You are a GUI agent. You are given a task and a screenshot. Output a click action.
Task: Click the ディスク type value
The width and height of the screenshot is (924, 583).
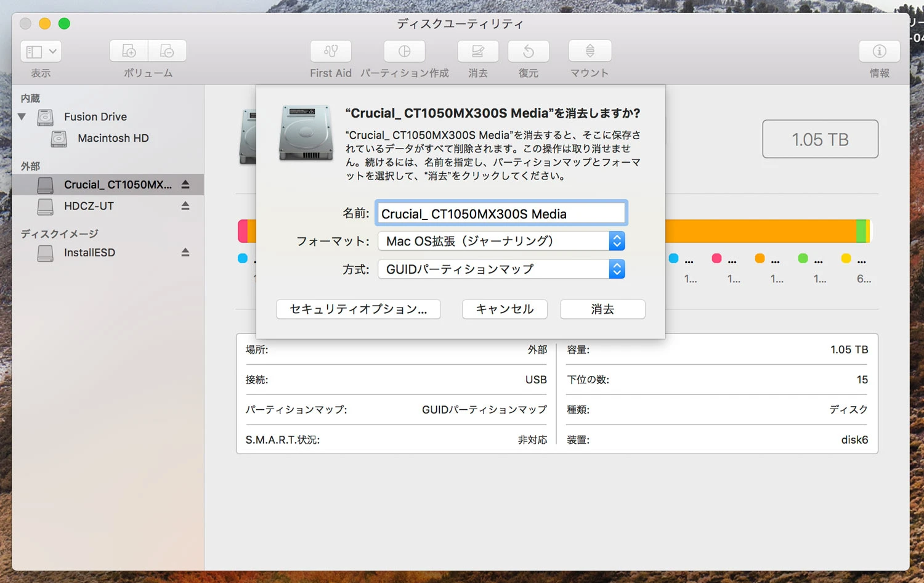coord(848,410)
